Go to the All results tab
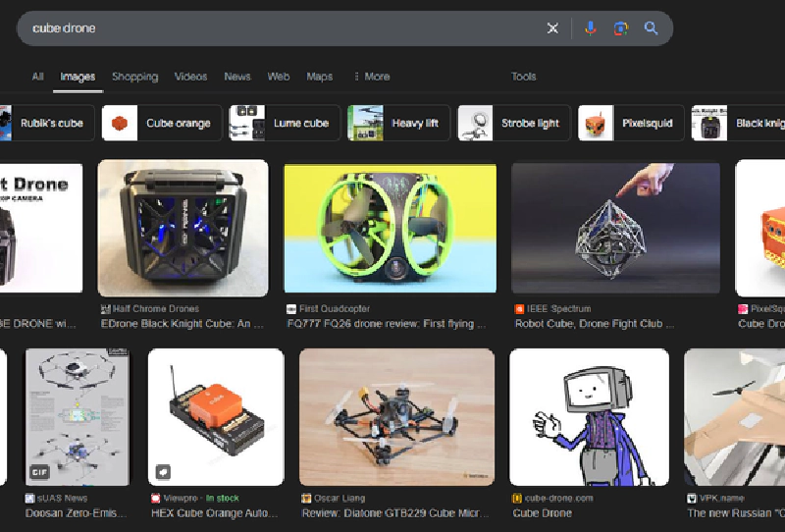The image size is (785, 532). click(x=37, y=77)
